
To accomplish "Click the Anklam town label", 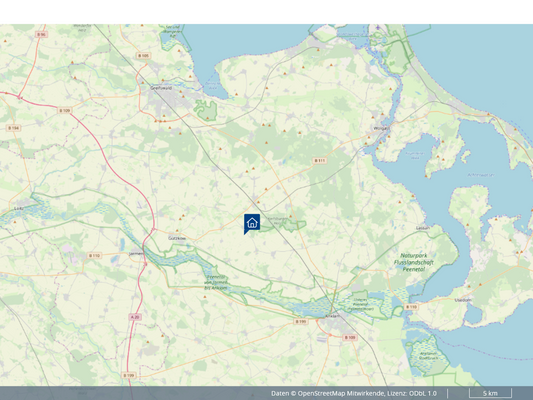I will pyautogui.click(x=332, y=316).
